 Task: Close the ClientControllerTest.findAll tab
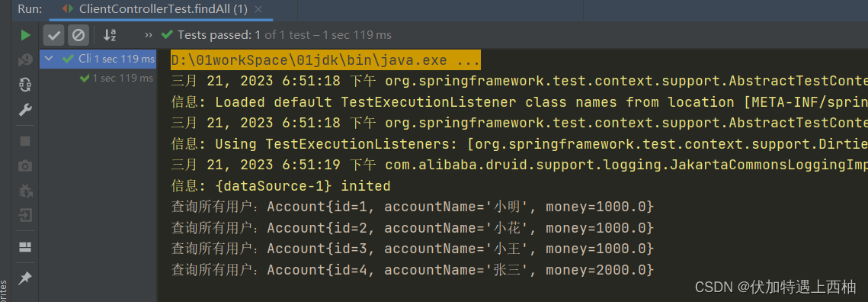click(x=259, y=9)
